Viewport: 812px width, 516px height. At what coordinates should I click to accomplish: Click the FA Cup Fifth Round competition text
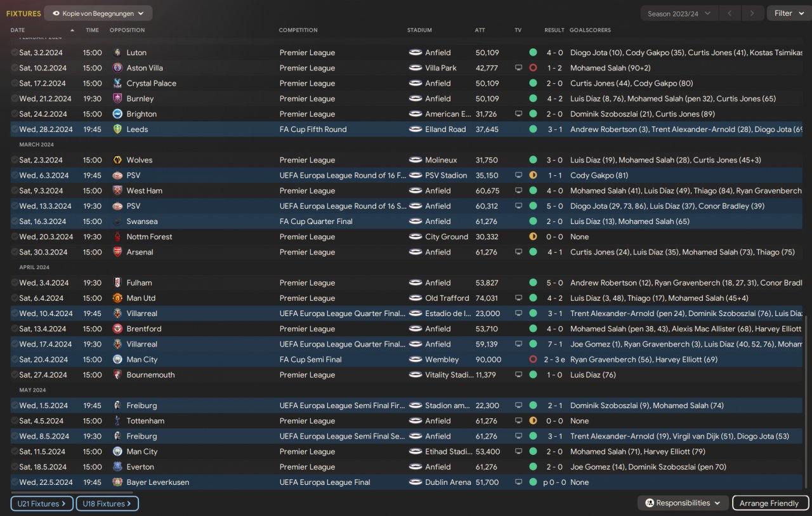coord(313,129)
